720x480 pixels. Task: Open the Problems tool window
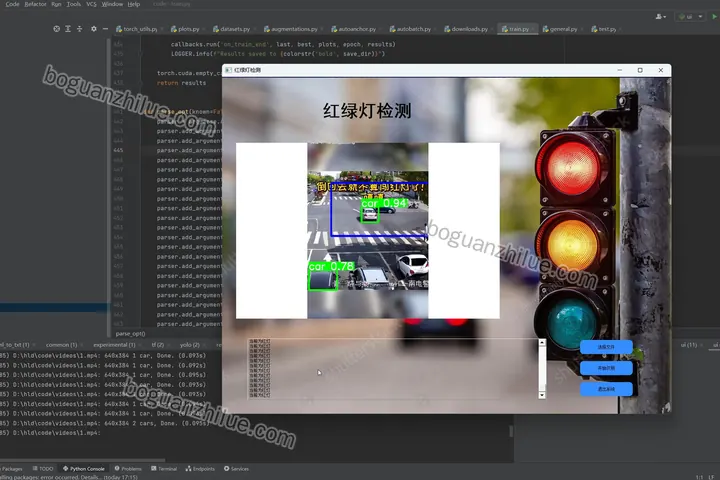point(128,469)
